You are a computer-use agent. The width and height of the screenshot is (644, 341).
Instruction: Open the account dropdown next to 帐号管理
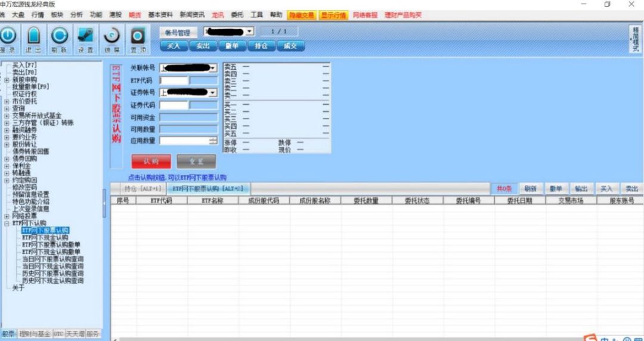click(x=250, y=32)
